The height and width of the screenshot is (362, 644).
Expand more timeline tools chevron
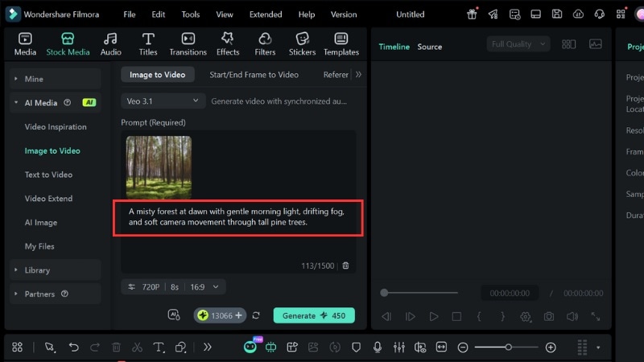[x=208, y=348]
